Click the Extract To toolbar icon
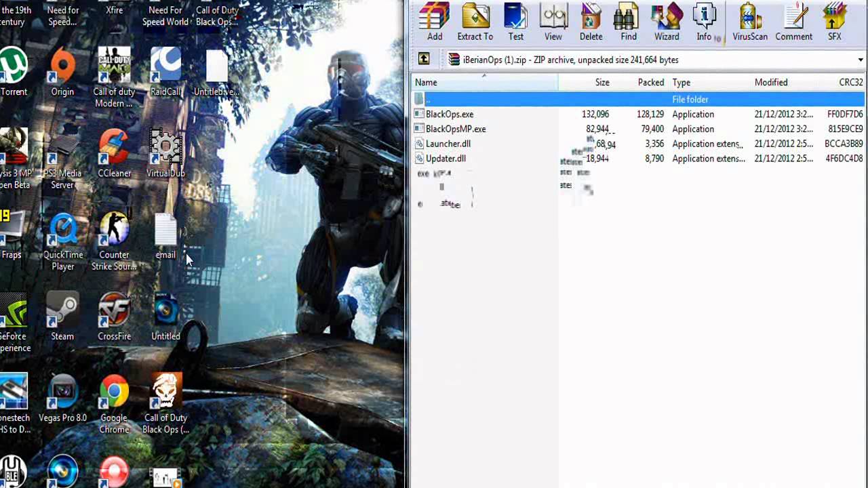The height and width of the screenshot is (488, 868). 475,22
